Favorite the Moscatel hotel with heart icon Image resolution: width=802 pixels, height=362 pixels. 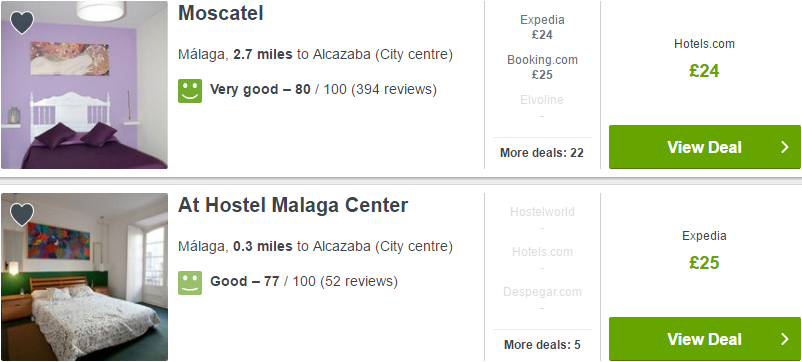(22, 23)
